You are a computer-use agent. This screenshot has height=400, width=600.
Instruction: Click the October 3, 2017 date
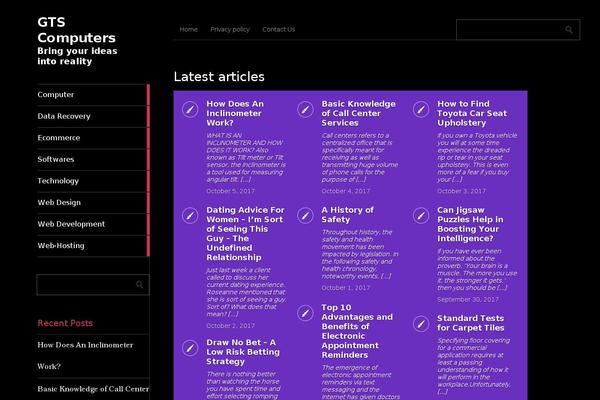(461, 191)
